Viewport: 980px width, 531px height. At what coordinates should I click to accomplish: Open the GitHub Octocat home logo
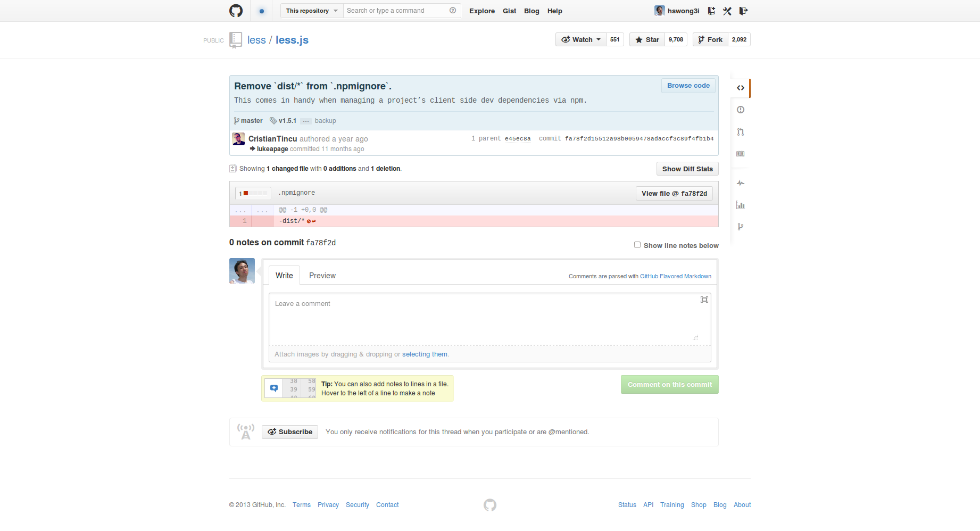236,11
